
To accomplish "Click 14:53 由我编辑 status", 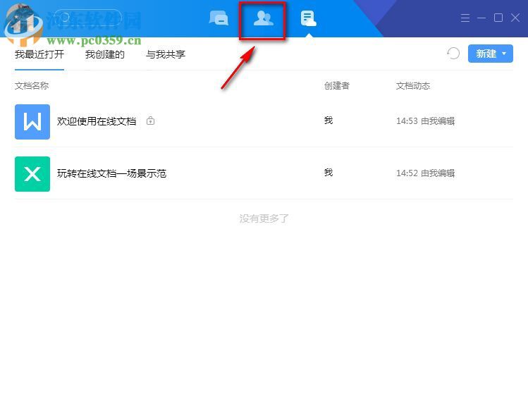I will [425, 121].
